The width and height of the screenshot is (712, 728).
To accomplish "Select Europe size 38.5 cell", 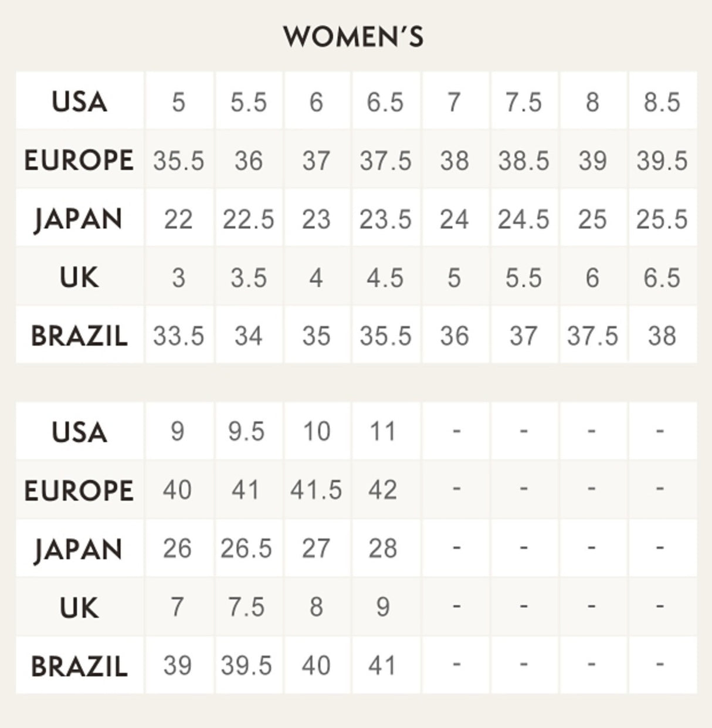I will tap(523, 161).
